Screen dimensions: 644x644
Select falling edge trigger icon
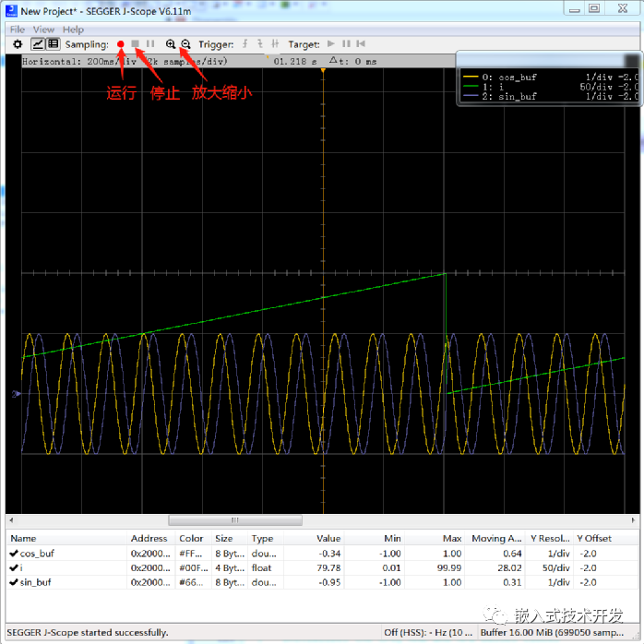click(260, 43)
